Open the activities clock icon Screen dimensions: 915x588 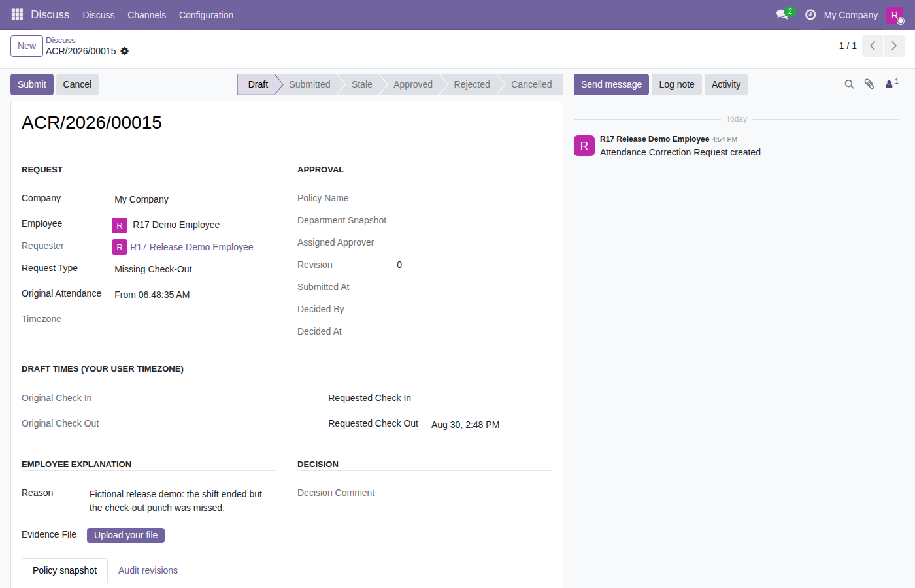click(x=810, y=14)
